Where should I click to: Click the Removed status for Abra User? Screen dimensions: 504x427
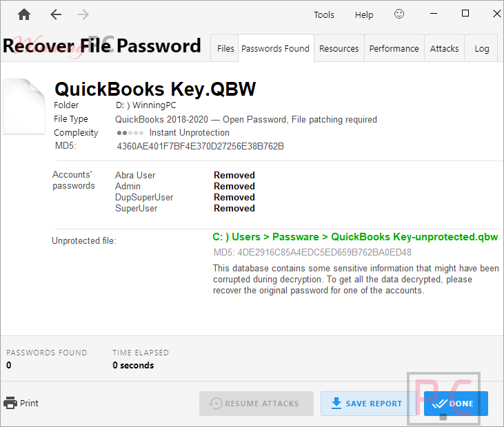pyautogui.click(x=234, y=176)
